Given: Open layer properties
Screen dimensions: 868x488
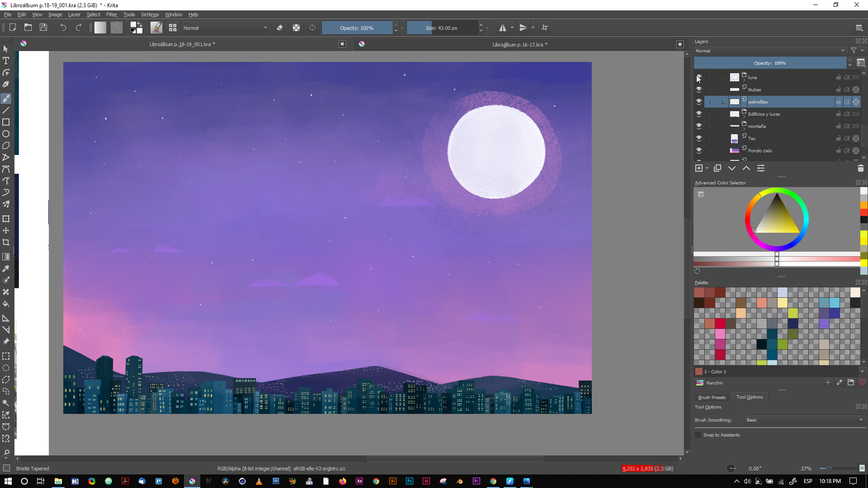Looking at the screenshot, I should [761, 168].
